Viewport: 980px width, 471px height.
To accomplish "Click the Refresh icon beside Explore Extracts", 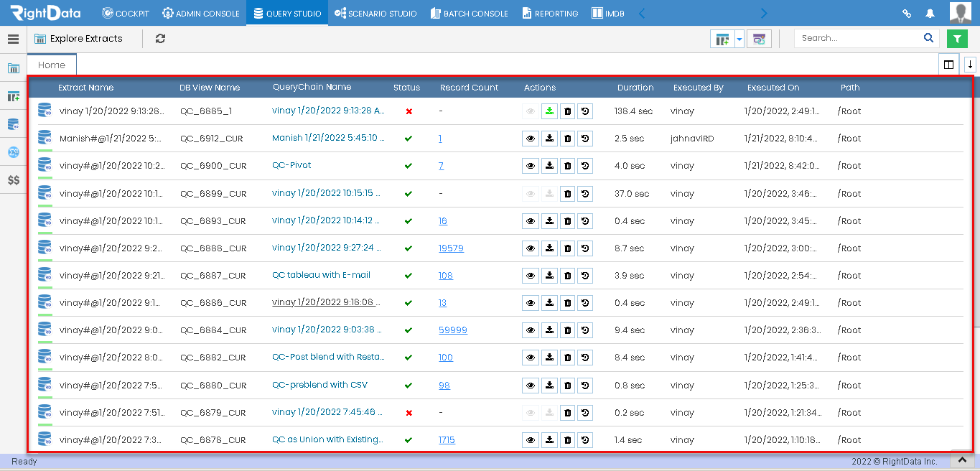I will pyautogui.click(x=159, y=39).
